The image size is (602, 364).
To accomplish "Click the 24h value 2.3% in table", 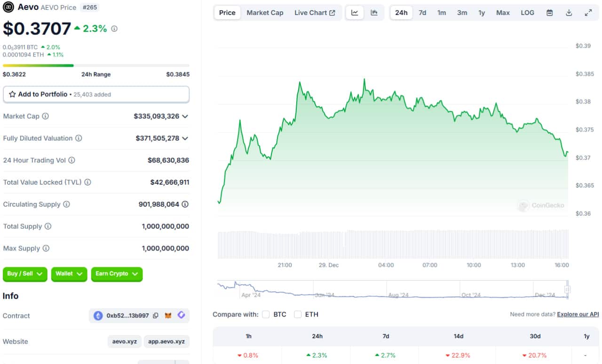I will tap(317, 355).
